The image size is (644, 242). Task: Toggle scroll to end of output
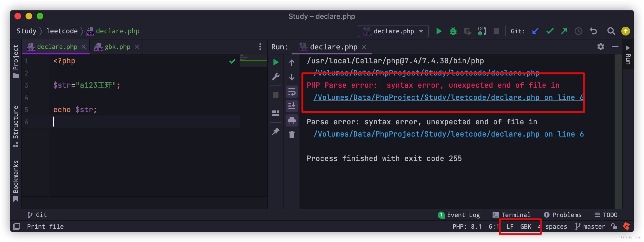tap(292, 106)
